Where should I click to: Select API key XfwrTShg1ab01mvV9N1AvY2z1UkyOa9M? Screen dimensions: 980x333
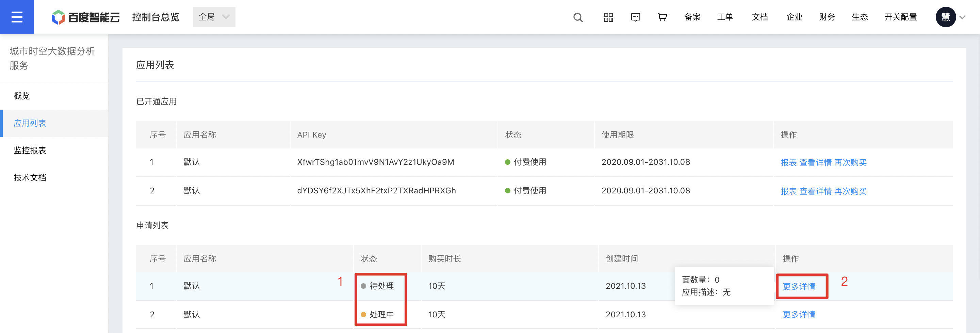coord(375,162)
